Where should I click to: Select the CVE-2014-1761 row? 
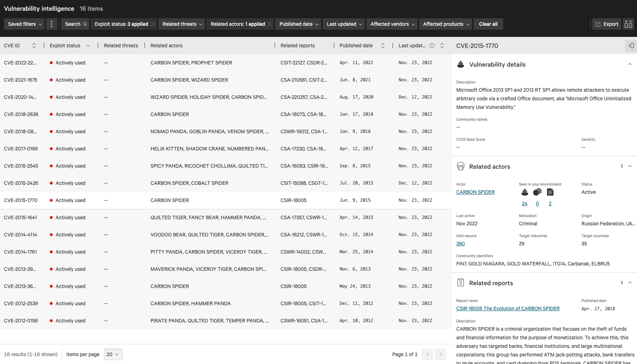pyautogui.click(x=226, y=252)
